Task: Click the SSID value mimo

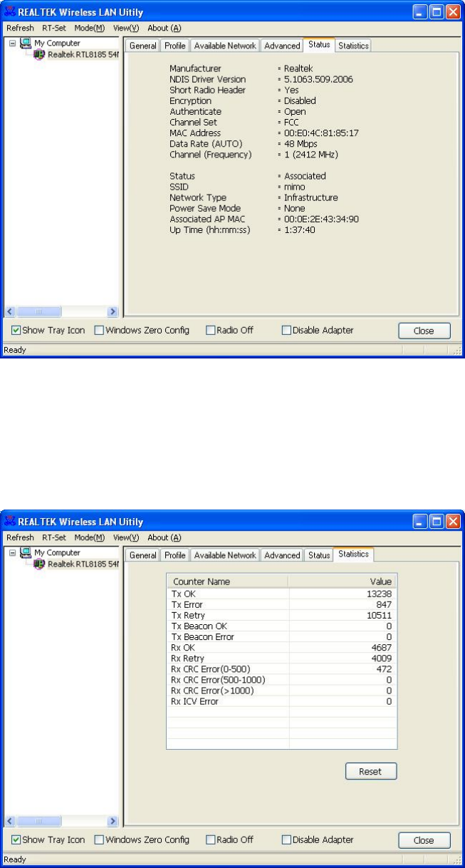Action: click(295, 187)
